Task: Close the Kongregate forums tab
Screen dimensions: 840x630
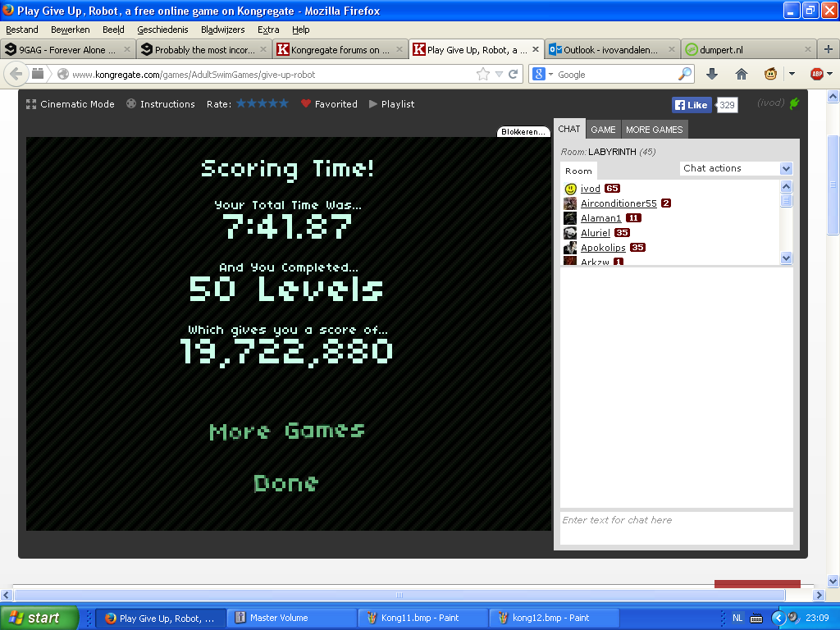Action: point(399,49)
